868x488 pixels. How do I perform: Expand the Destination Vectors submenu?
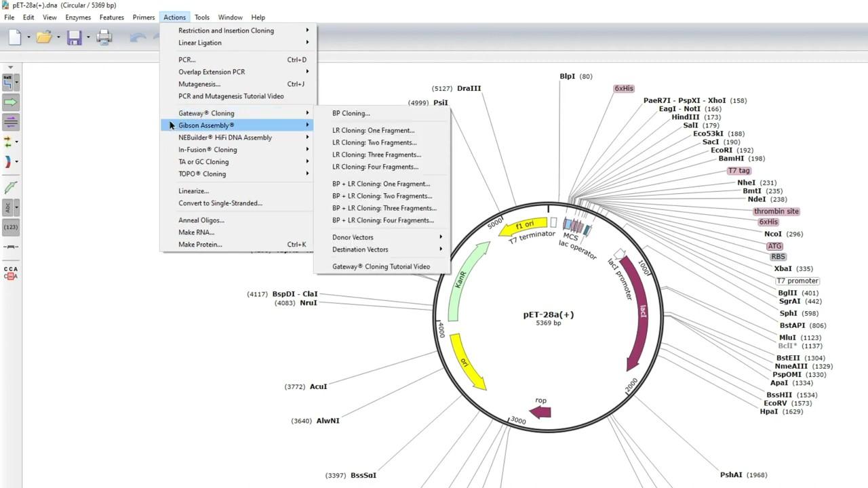click(360, 249)
